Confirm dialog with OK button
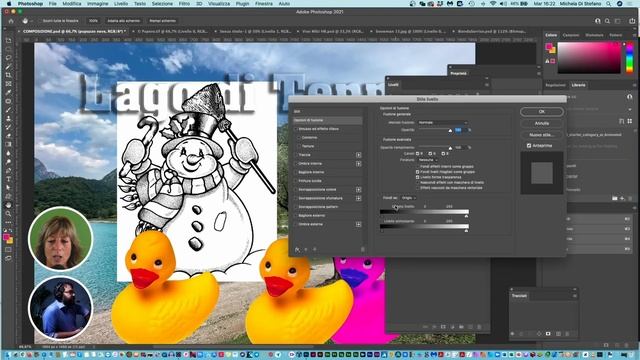 (x=542, y=111)
